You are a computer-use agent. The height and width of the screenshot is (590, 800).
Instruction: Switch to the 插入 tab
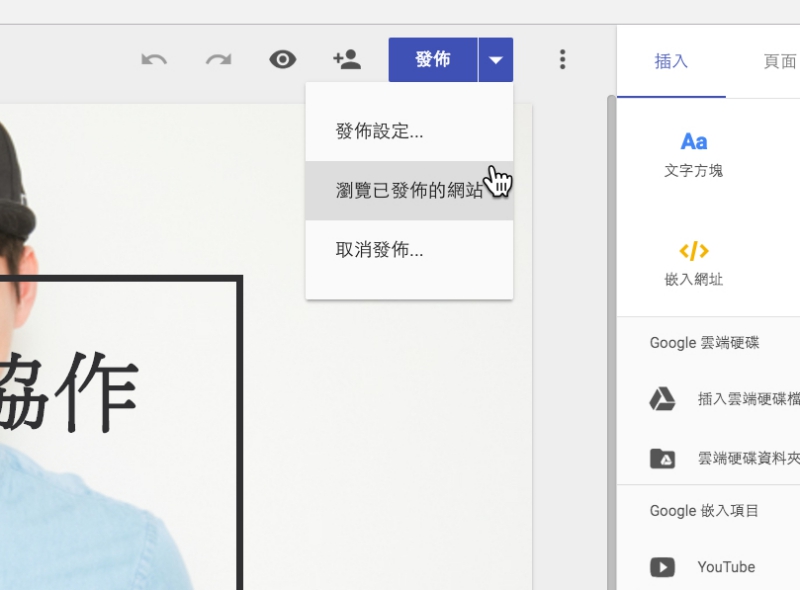pyautogui.click(x=671, y=62)
